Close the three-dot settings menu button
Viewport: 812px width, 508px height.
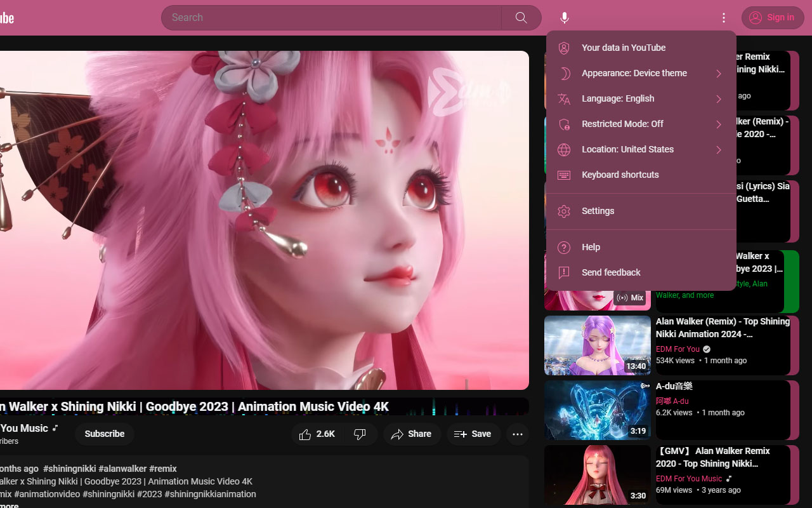coord(724,18)
